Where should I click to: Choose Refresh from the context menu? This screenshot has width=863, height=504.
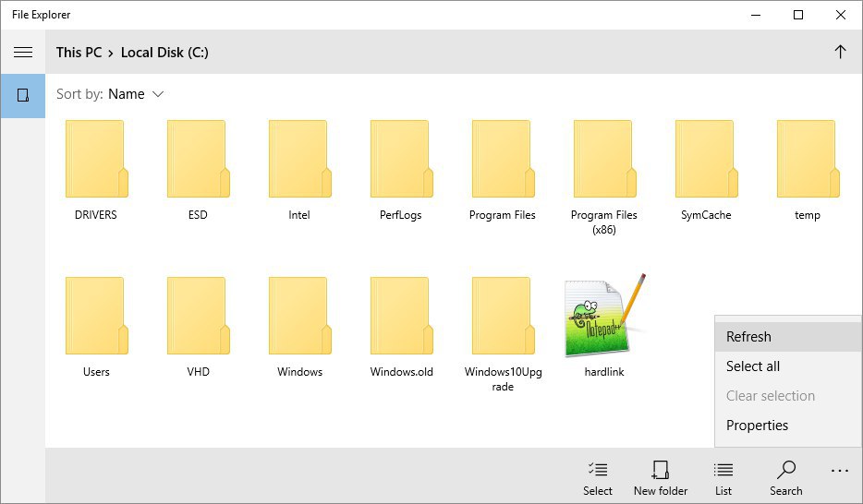tap(788, 336)
